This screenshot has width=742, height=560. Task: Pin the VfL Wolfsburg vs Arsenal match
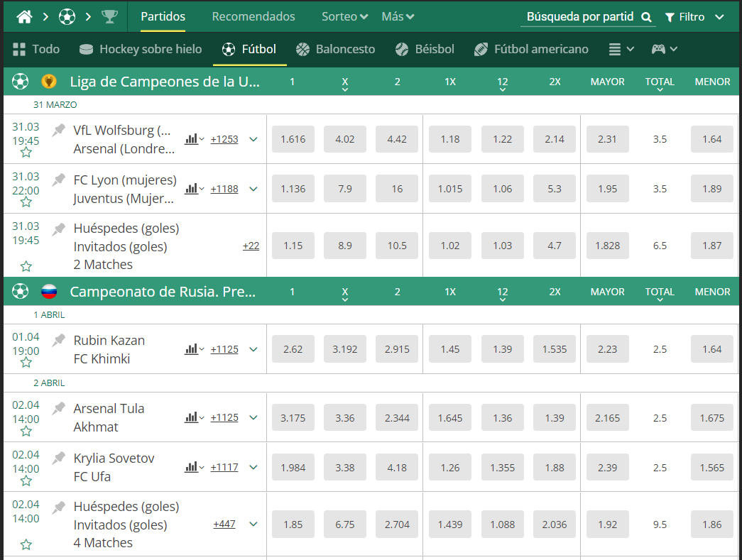click(59, 130)
